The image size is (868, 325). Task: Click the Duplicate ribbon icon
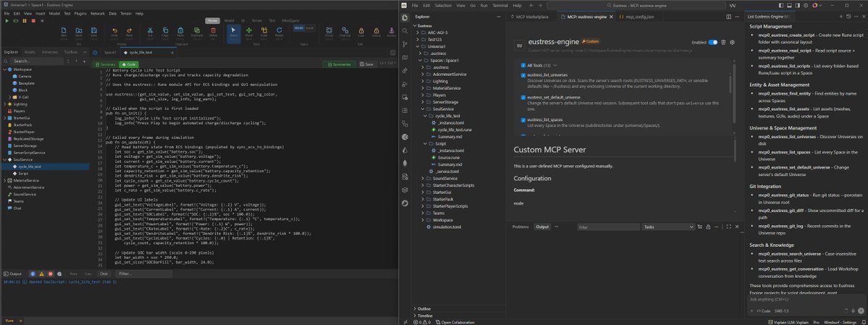click(x=196, y=32)
